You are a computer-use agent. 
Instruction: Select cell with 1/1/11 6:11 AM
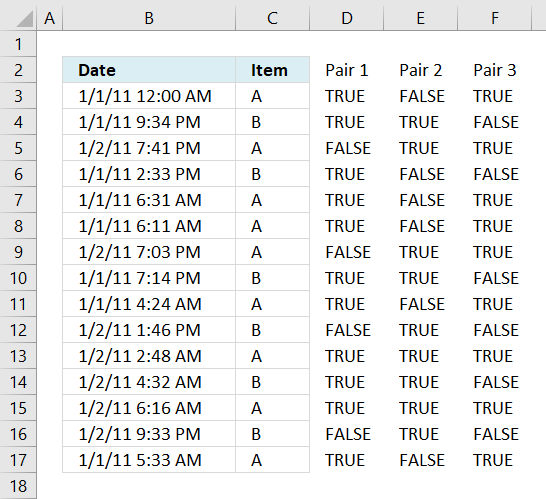(149, 226)
